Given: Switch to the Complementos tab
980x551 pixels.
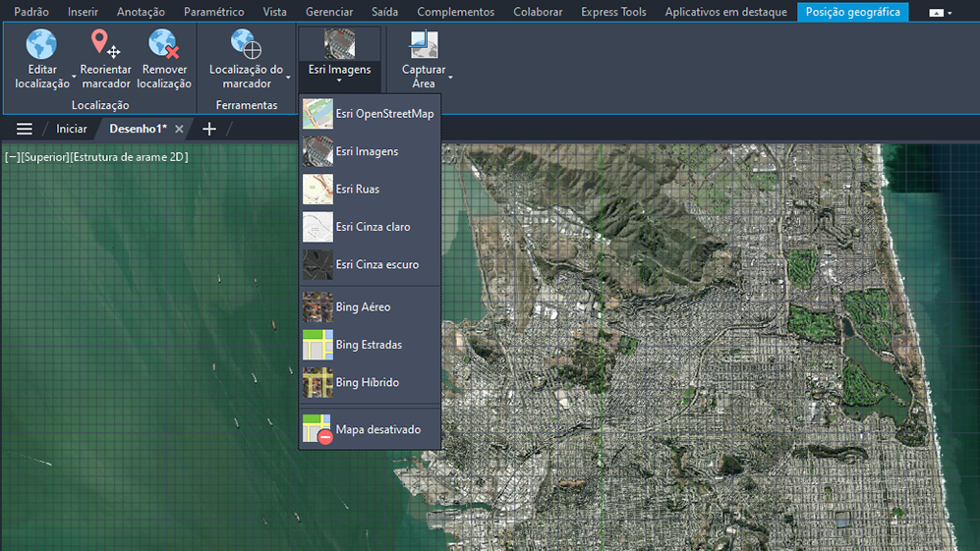Looking at the screenshot, I should (x=455, y=12).
